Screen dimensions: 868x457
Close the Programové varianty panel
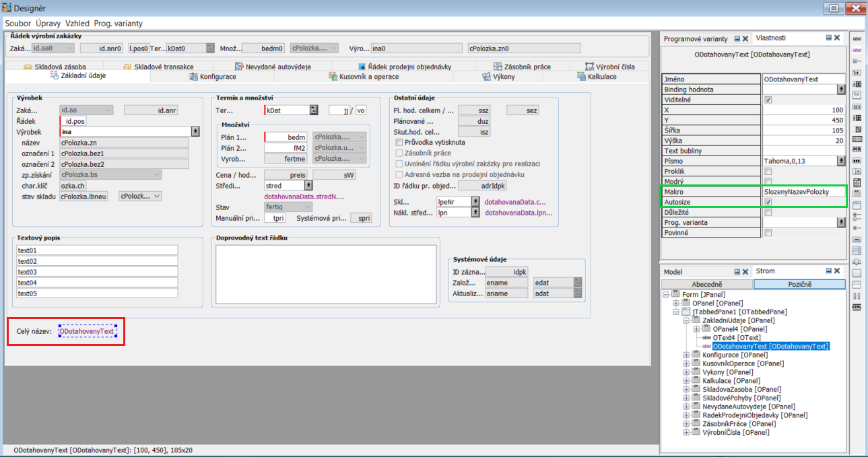[745, 38]
